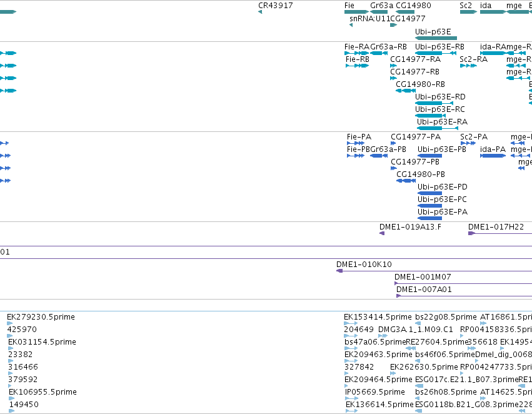The height and width of the screenshot is (414, 532).
Task: Click the CG14980-PB protein label
Action: coord(420,174)
